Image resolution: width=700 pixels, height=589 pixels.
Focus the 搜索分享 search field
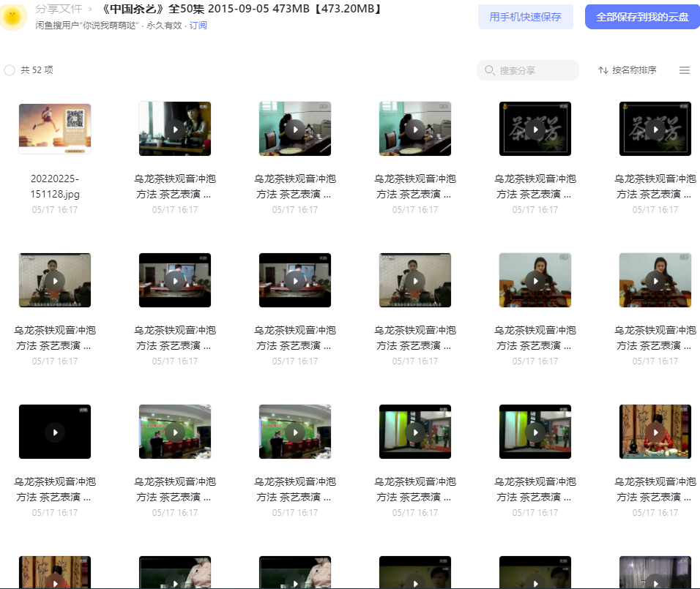(x=528, y=70)
